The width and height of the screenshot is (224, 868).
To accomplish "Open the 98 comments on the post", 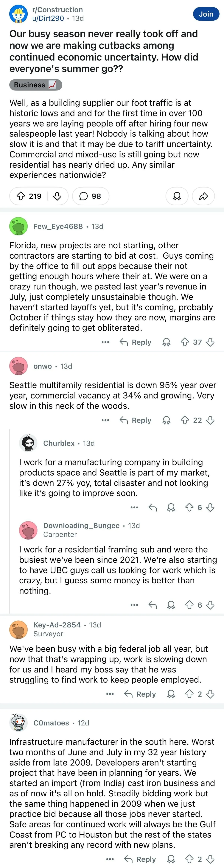I will tap(90, 196).
